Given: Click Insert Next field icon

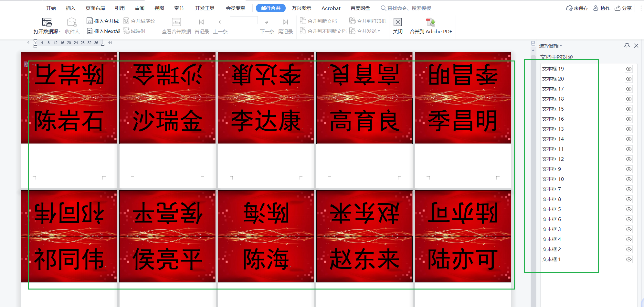Looking at the screenshot, I should click(x=90, y=31).
